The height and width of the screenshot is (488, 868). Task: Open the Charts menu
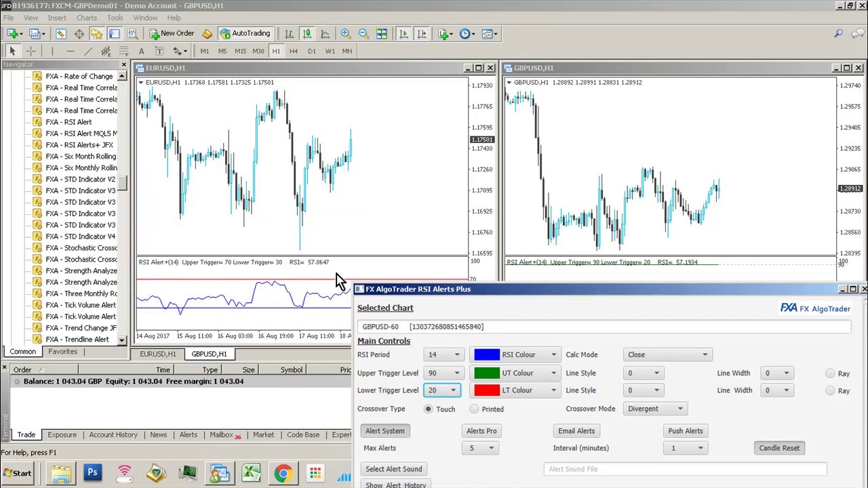click(86, 18)
